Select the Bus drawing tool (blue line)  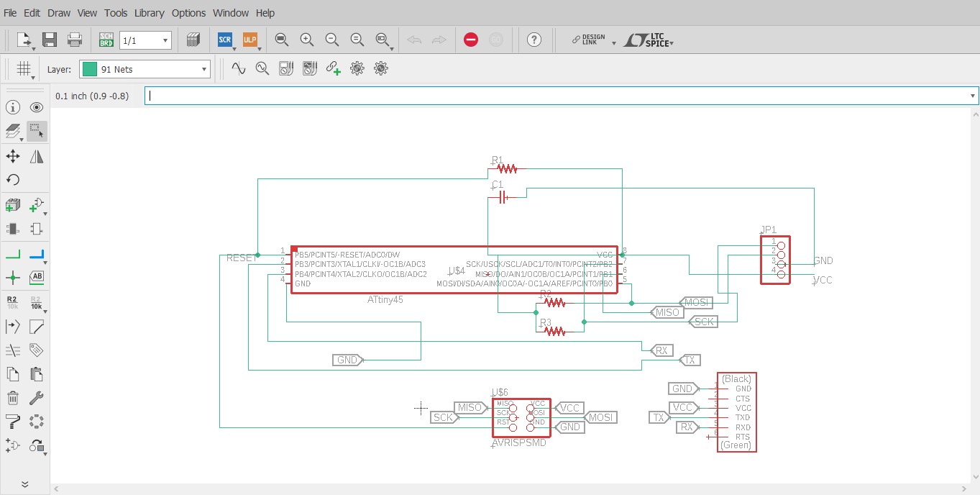37,254
